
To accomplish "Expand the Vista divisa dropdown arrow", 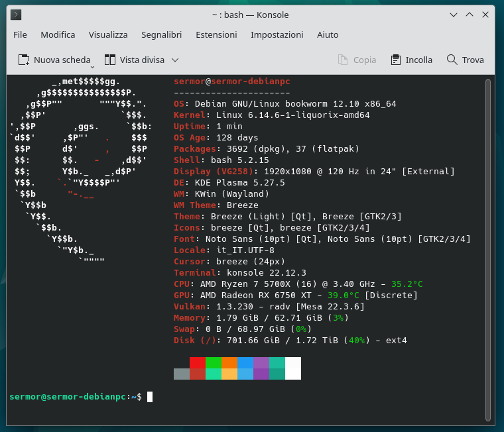I will click(175, 60).
